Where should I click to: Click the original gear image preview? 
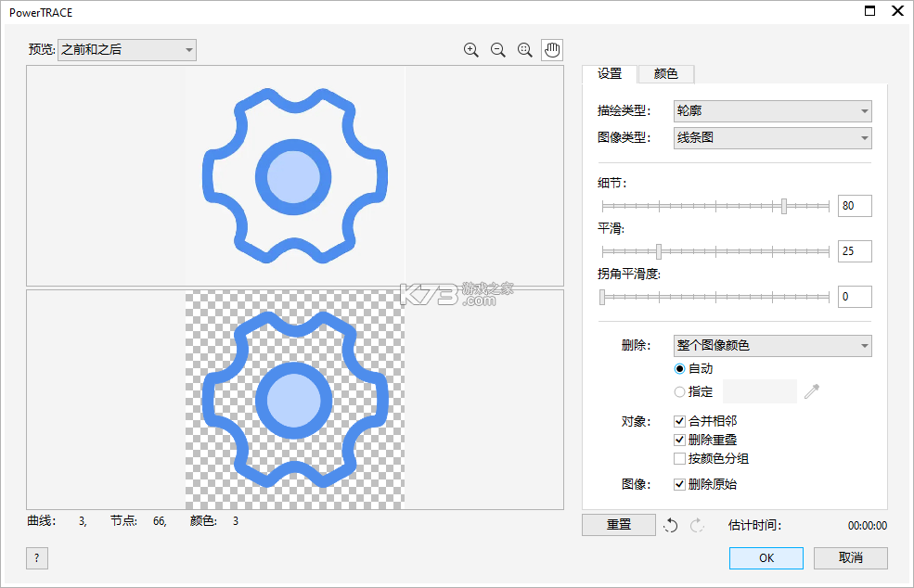coord(295,175)
